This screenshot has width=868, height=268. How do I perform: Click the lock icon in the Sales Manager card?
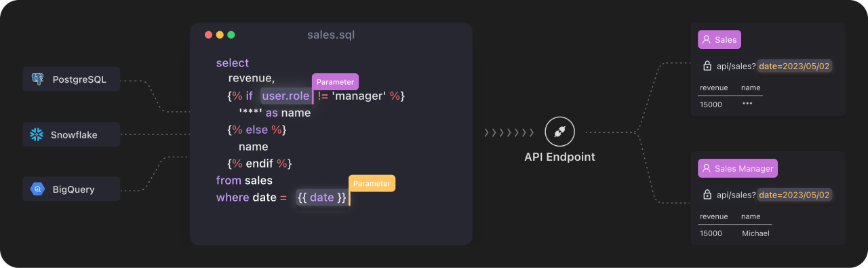point(707,195)
